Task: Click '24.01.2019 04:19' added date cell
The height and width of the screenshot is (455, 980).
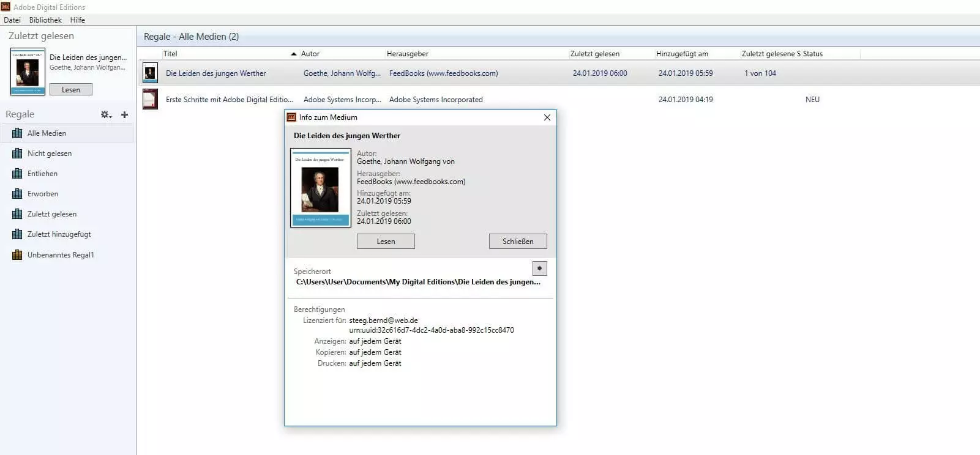Action: coord(686,100)
